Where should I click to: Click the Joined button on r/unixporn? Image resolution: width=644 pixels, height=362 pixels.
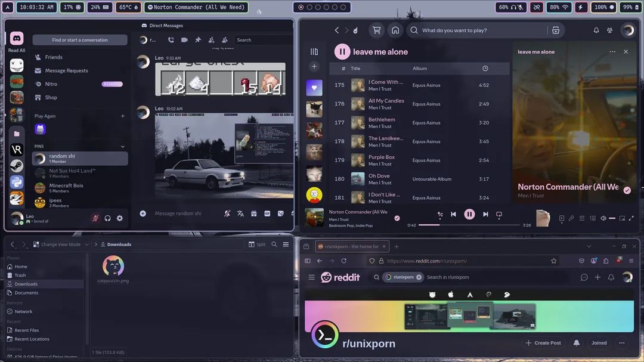599,343
